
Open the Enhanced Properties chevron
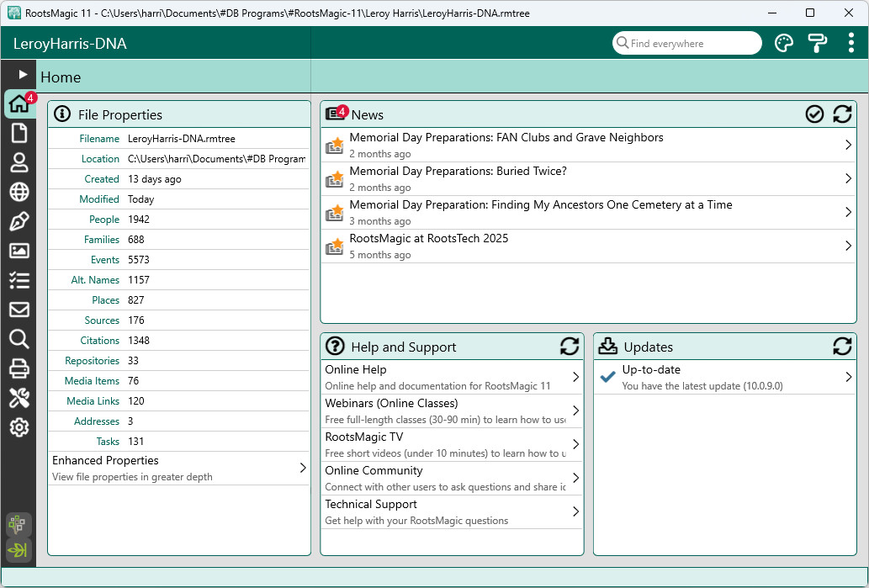click(x=303, y=468)
